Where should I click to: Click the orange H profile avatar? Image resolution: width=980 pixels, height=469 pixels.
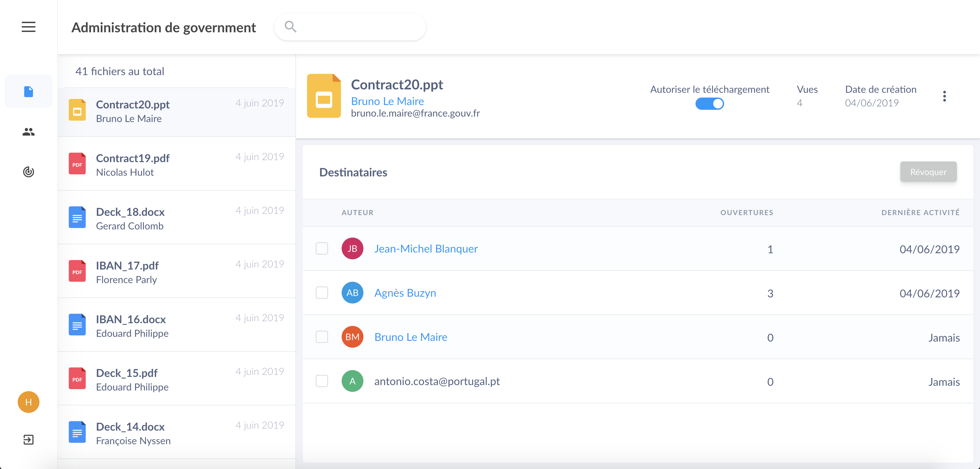pyautogui.click(x=29, y=402)
